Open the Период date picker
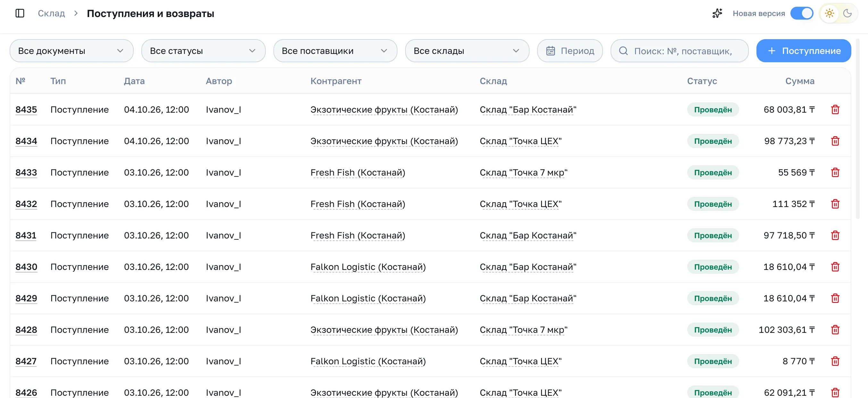868x398 pixels. pyautogui.click(x=570, y=51)
